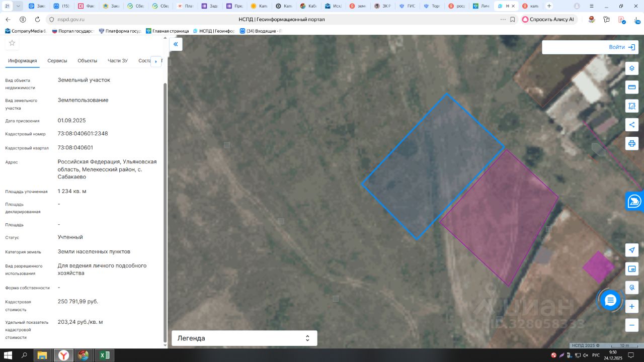Click cadastral number 73:08:040601:2348

[83, 134]
